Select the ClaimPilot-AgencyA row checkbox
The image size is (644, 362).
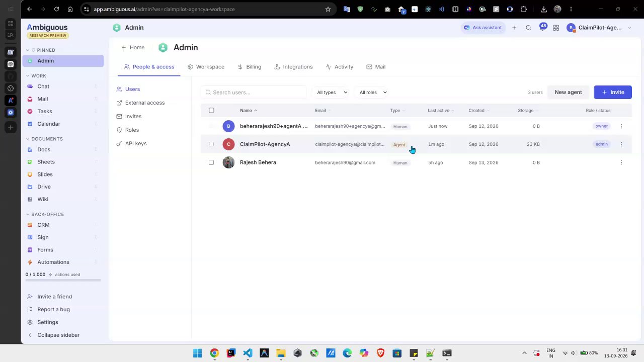(x=211, y=144)
